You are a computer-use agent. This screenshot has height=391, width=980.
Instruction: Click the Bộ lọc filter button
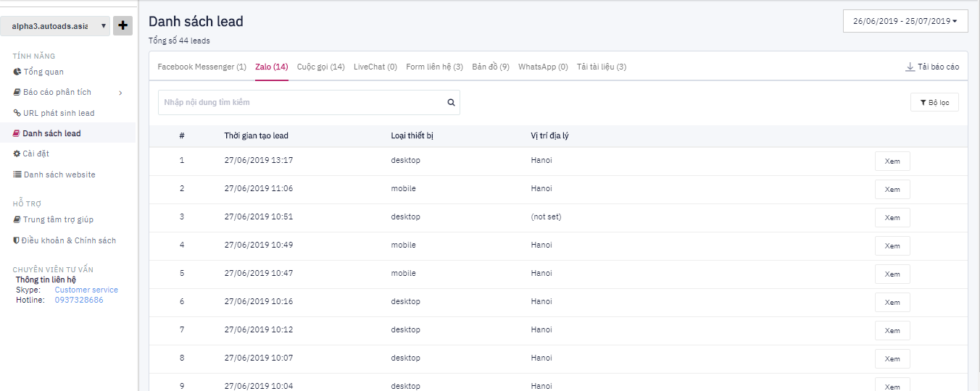tap(934, 103)
